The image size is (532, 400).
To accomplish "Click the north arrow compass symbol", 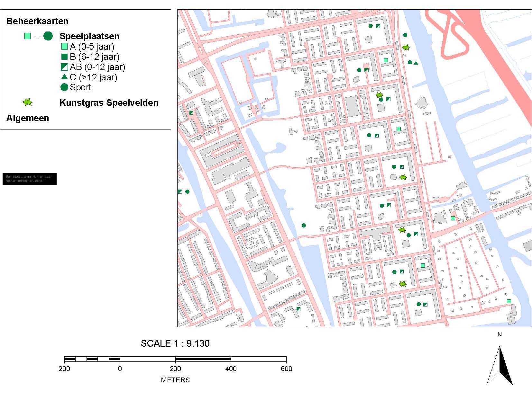I will coord(499,365).
